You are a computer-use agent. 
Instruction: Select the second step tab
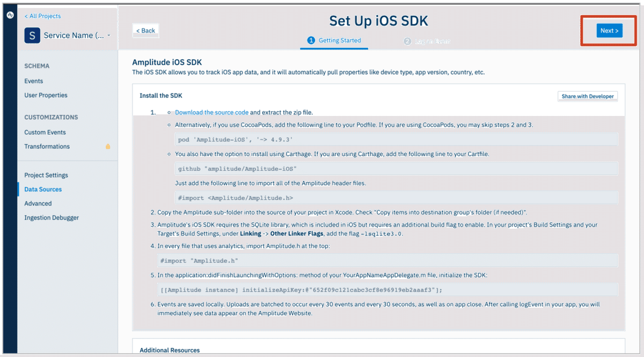[427, 41]
